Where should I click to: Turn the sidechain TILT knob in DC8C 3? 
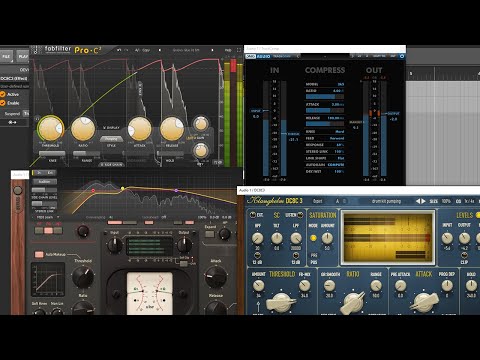pyautogui.click(x=277, y=238)
